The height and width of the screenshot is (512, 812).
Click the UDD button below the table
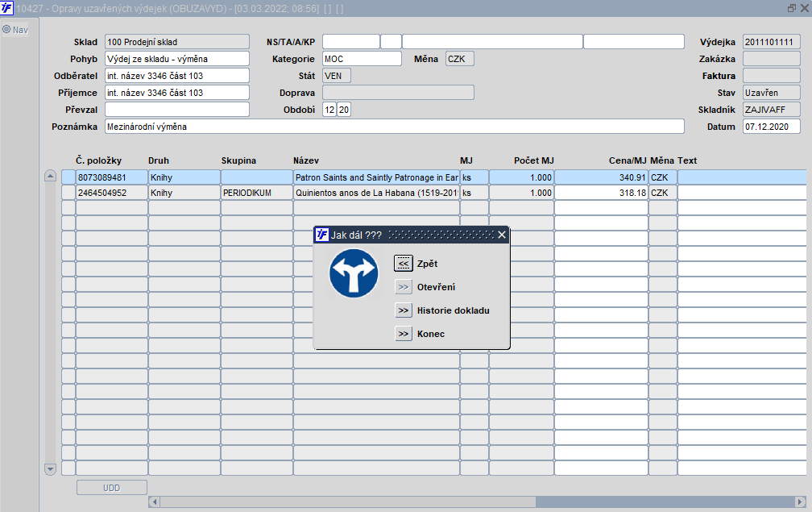point(111,488)
